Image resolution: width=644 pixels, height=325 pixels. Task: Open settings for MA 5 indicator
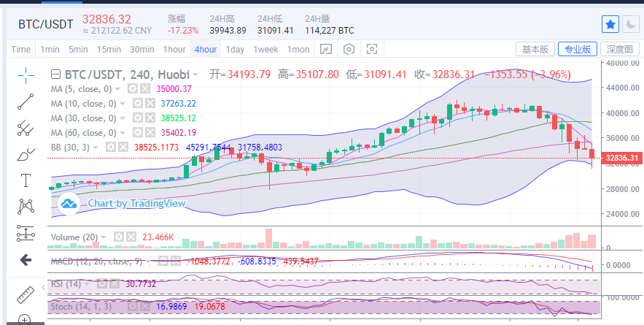(x=132, y=88)
